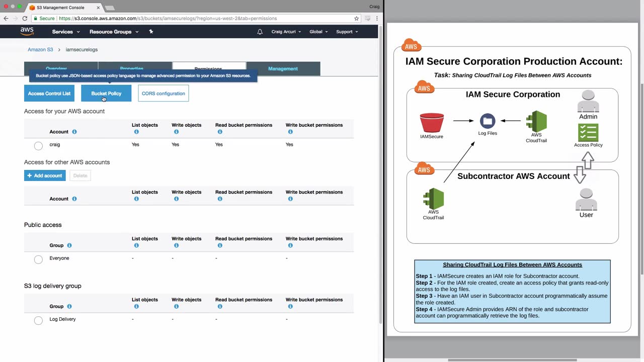
Task: Click the Admin person icon in the diagram
Action: click(588, 101)
